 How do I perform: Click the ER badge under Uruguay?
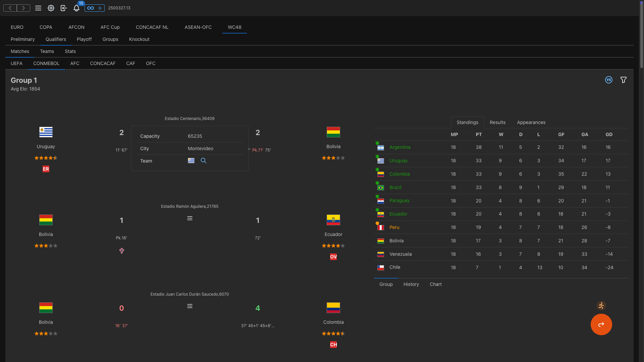46,169
